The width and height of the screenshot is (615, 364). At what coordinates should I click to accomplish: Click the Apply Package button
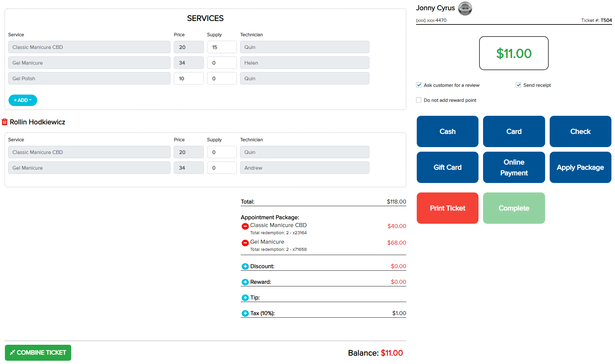coord(580,167)
